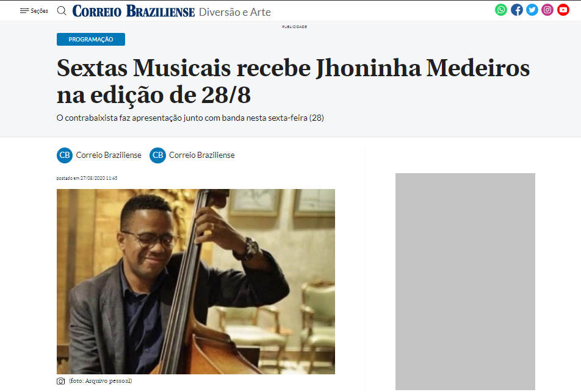Open first Correio Braziliense author name
The width and height of the screenshot is (581, 392).
click(x=109, y=155)
